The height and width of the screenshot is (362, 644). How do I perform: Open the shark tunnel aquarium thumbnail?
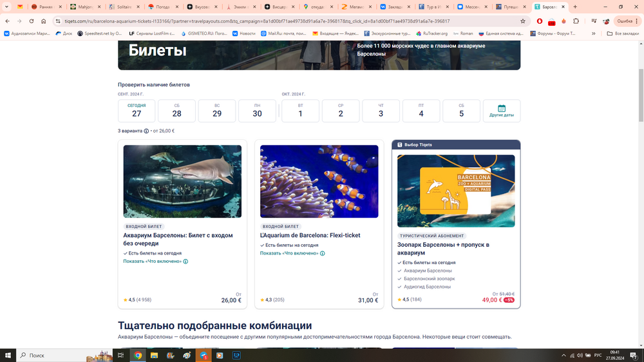click(x=182, y=181)
